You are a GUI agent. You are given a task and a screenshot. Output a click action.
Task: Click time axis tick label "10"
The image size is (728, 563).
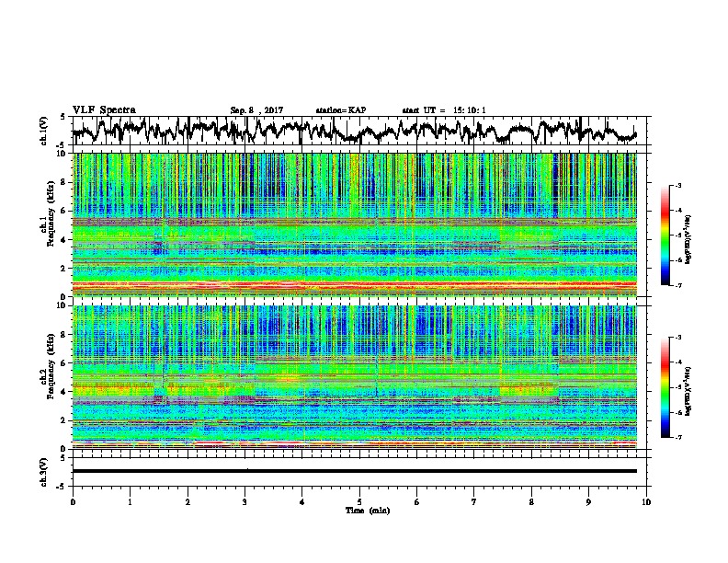tap(646, 502)
